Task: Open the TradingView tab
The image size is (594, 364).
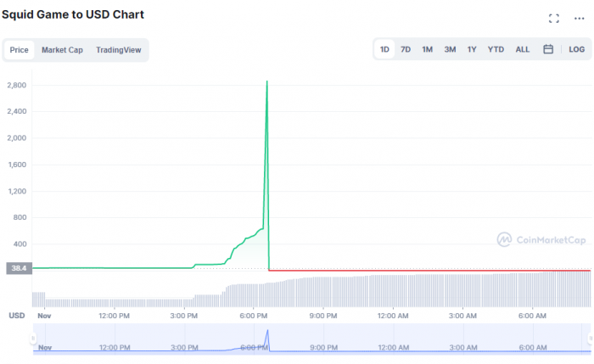Action: (119, 50)
